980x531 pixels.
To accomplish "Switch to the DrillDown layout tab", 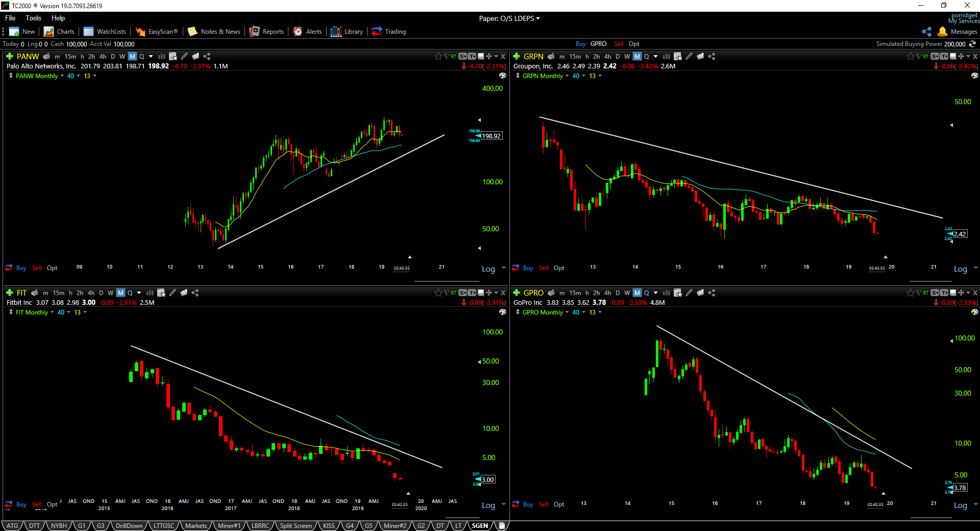I will [x=129, y=525].
